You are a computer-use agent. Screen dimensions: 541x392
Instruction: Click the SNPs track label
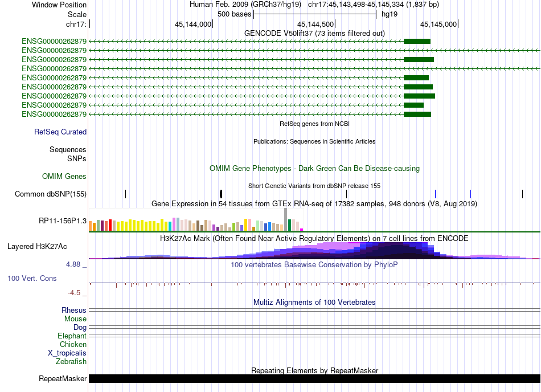pos(77,159)
